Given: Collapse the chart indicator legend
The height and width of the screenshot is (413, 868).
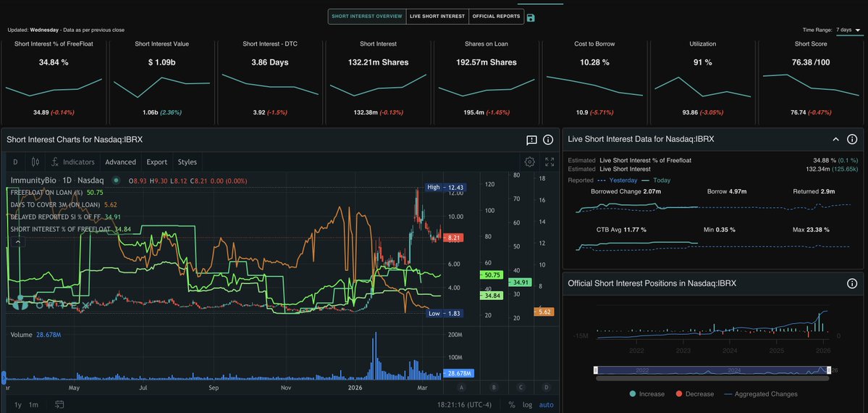Looking at the screenshot, I should point(17,241).
